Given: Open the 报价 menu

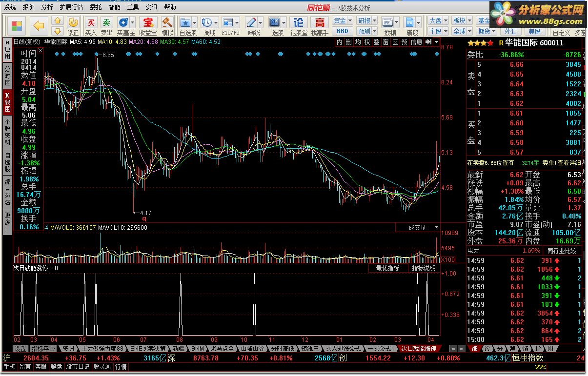Looking at the screenshot, I should click(x=28, y=7).
